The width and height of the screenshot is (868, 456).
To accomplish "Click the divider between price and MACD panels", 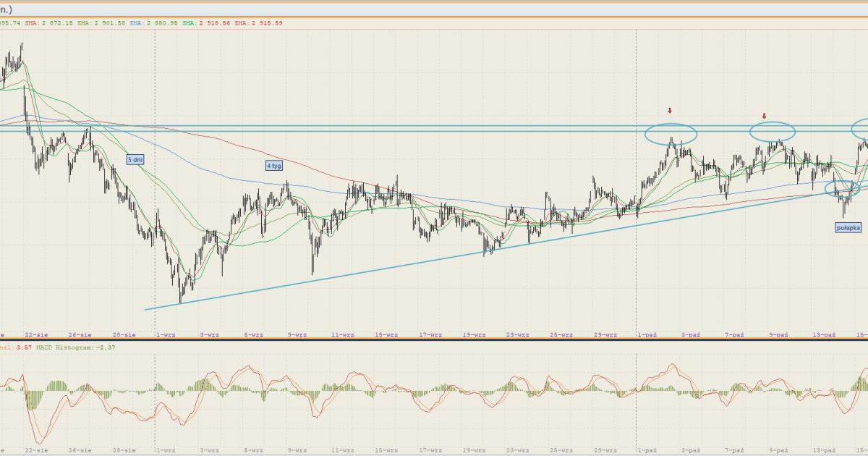I will (434, 340).
